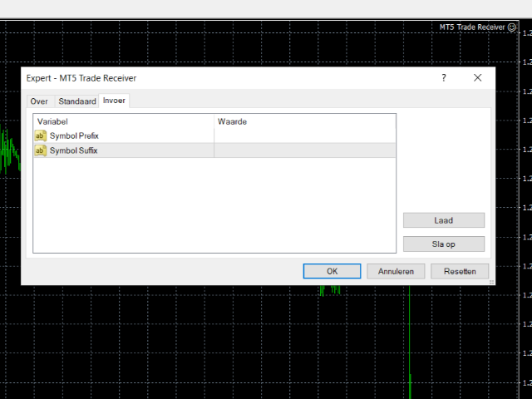
Task: Reset the inputs with Resetten
Action: tap(460, 272)
